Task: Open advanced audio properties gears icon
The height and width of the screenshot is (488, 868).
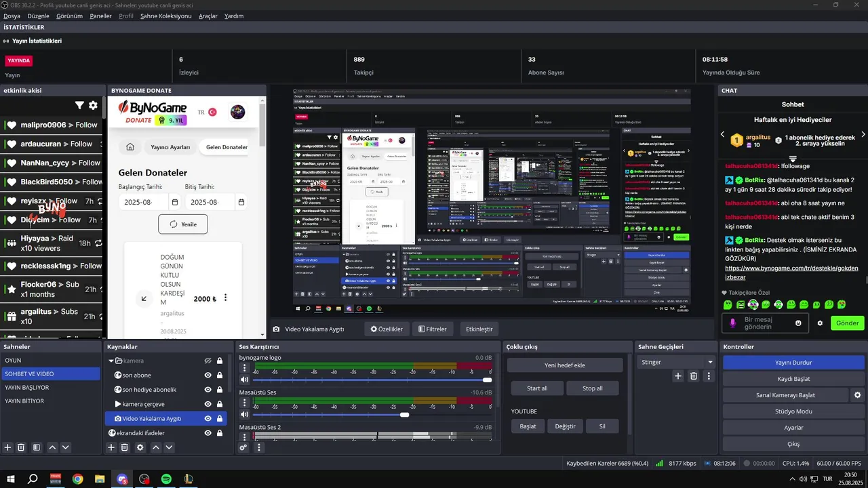Action: click(243, 447)
